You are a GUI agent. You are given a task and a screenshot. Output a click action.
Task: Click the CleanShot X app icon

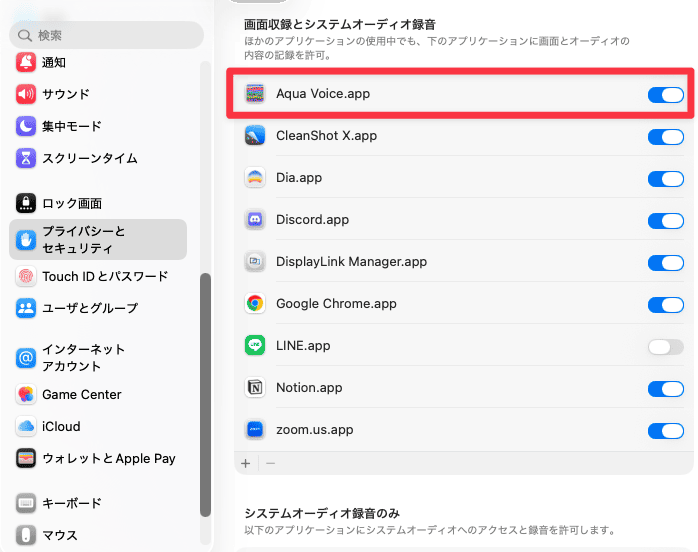(x=255, y=135)
